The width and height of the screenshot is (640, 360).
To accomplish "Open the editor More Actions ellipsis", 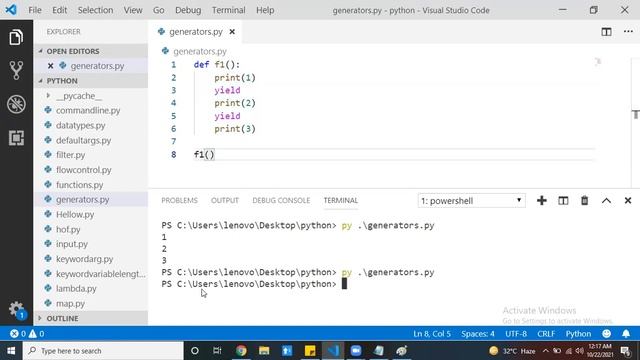I will coord(628,31).
